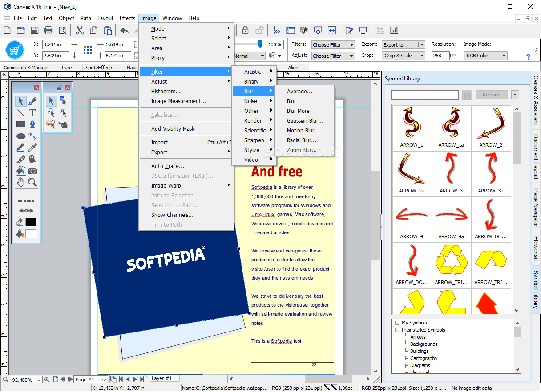Screen dimensions: 541x392
Task: Select the Paint Bucket tool
Action: coord(21,171)
